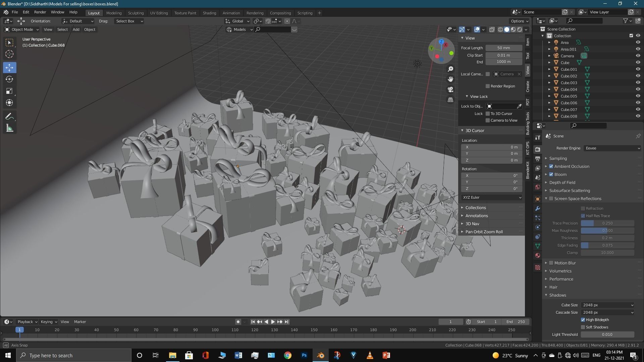Screen dimensions: 644x362
Task: Hide Camera object via eye icon
Action: tap(638, 56)
